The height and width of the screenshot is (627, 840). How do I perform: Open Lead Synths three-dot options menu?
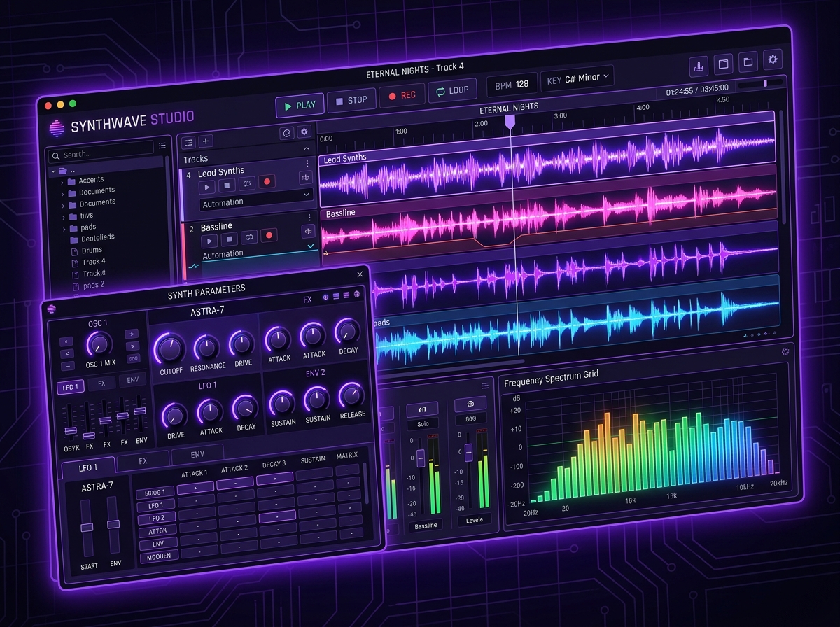pyautogui.click(x=307, y=163)
